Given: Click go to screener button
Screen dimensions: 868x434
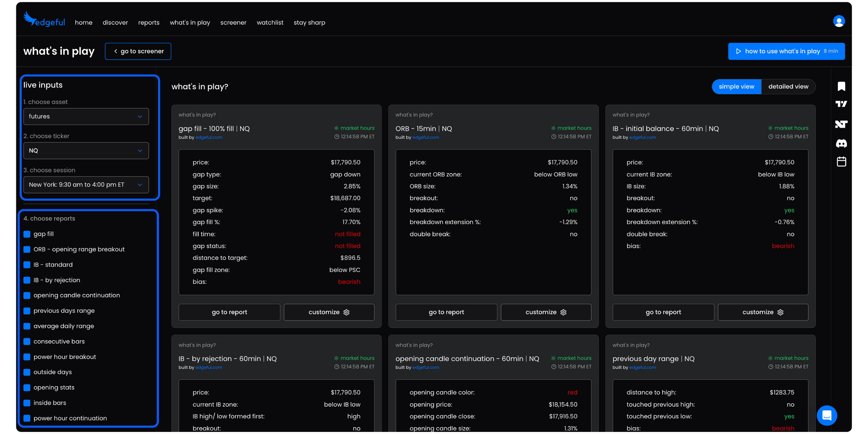Looking at the screenshot, I should [x=138, y=51].
